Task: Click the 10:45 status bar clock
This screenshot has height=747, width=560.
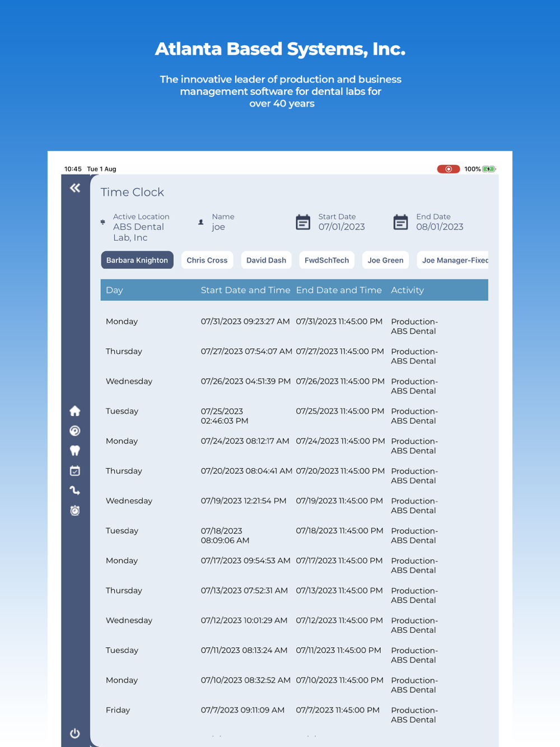Action: click(73, 169)
